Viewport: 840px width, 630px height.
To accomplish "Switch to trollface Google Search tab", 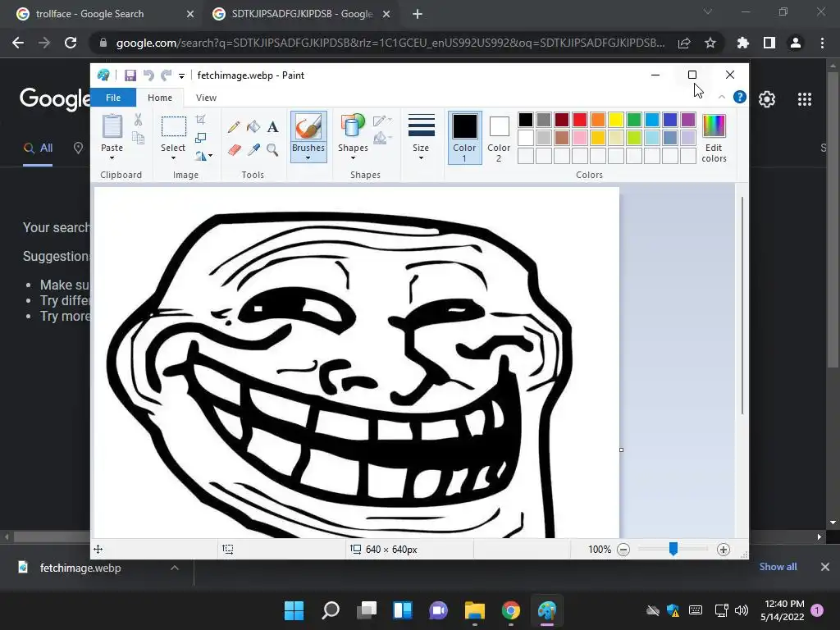I will pos(106,14).
